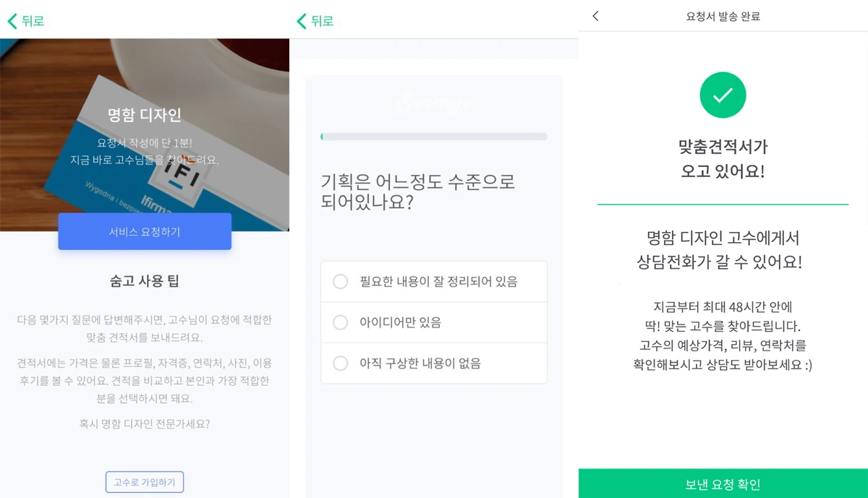Screen dimensions: 868x498
Task: Select the '아이디어만 있음' radio option
Action: (341, 322)
